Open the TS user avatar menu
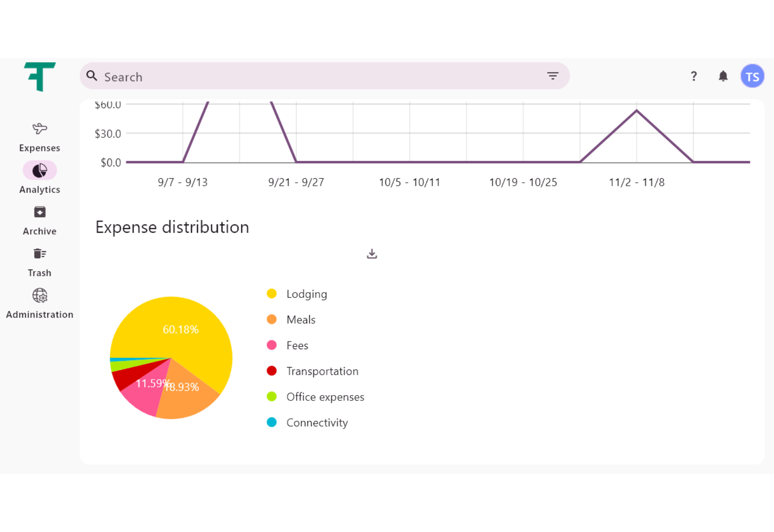 point(752,76)
